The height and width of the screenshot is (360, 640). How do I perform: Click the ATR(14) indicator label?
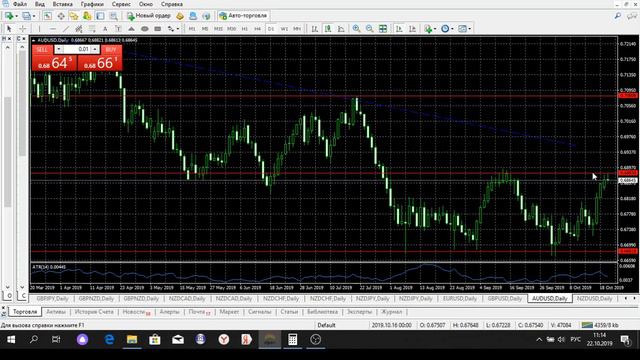point(49,267)
